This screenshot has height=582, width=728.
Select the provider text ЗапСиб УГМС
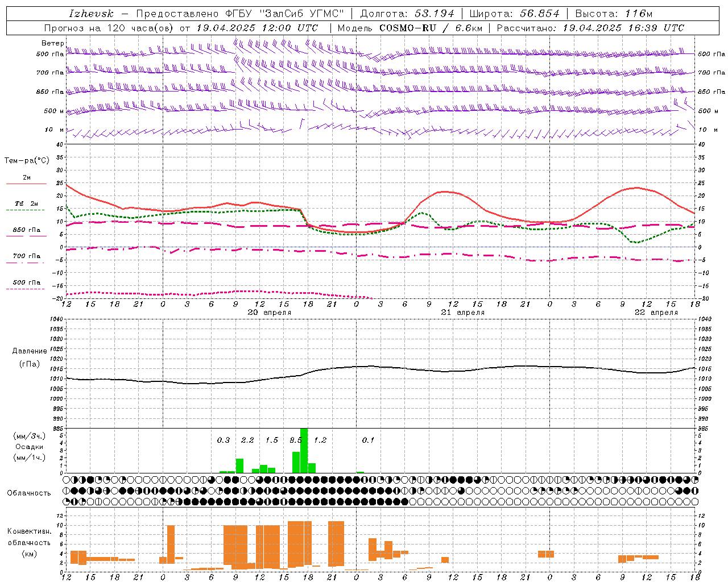[301, 14]
